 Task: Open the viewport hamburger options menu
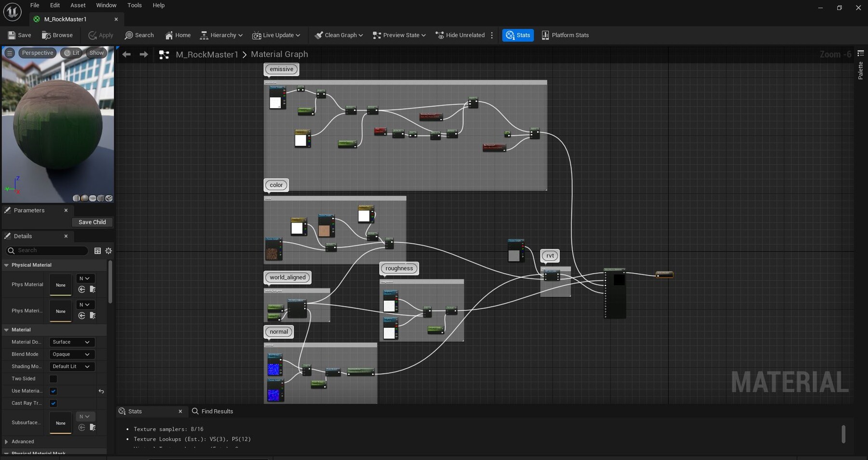[10, 53]
